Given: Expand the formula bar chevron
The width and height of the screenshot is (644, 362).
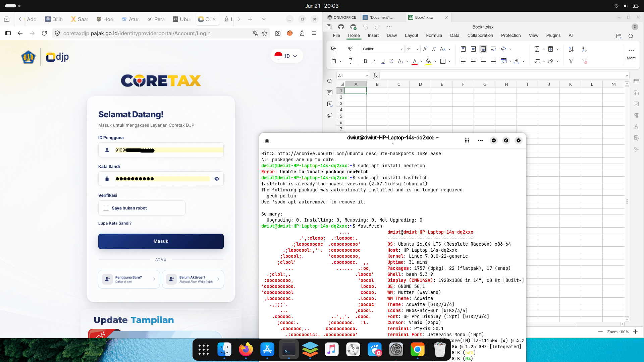Looking at the screenshot, I should (627, 76).
